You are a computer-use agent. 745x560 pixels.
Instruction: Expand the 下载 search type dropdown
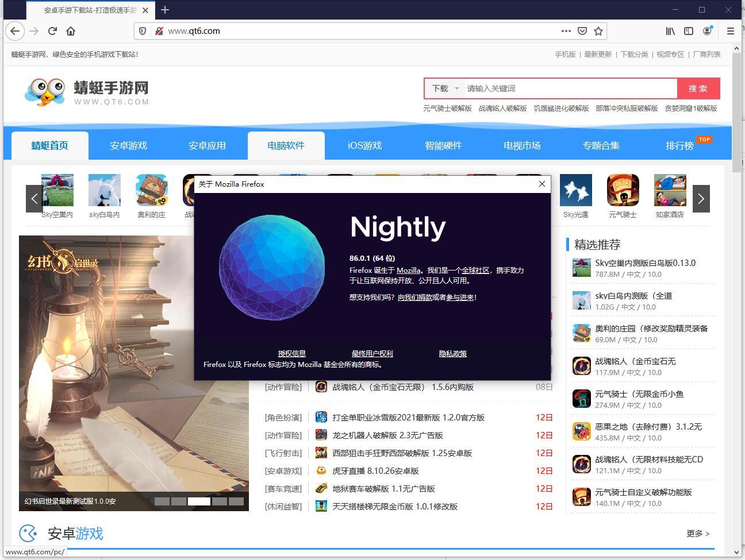446,88
